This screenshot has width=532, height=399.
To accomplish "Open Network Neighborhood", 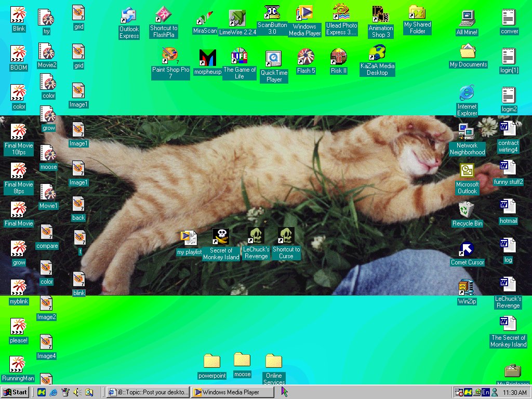I will point(466,131).
